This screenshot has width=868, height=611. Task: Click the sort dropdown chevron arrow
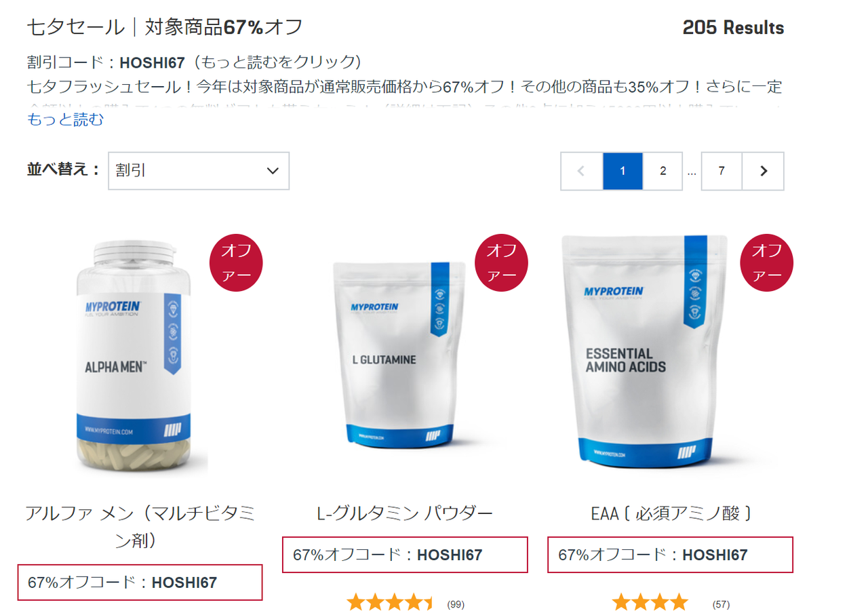273,171
